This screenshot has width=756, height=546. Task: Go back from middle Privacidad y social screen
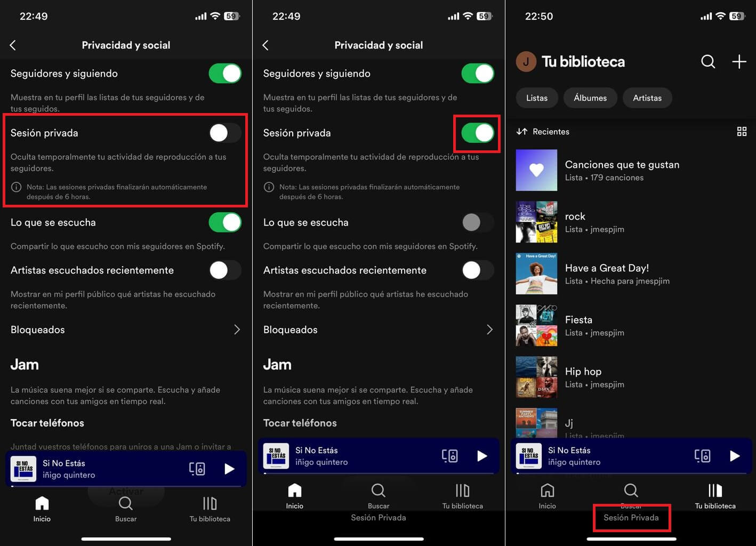[x=266, y=45]
